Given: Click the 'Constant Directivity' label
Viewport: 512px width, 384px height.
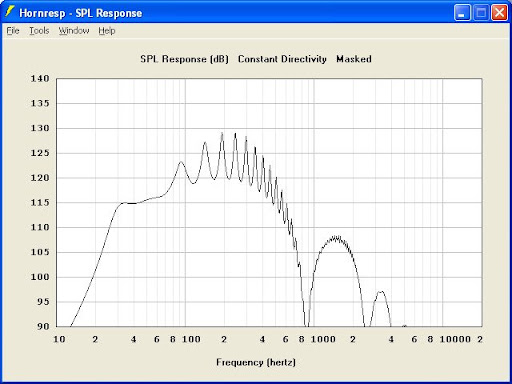Looking at the screenshot, I should [282, 59].
